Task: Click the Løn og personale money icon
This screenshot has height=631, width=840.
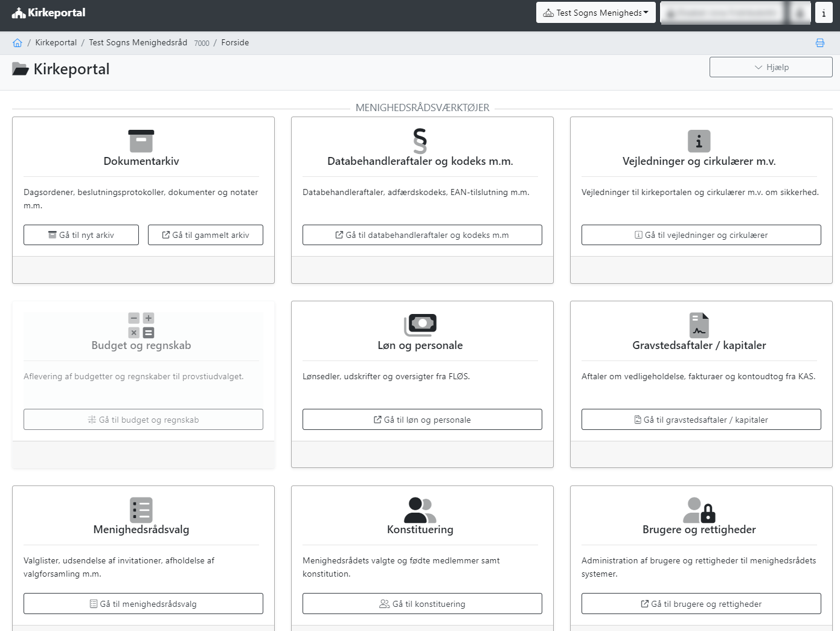Action: 420,325
